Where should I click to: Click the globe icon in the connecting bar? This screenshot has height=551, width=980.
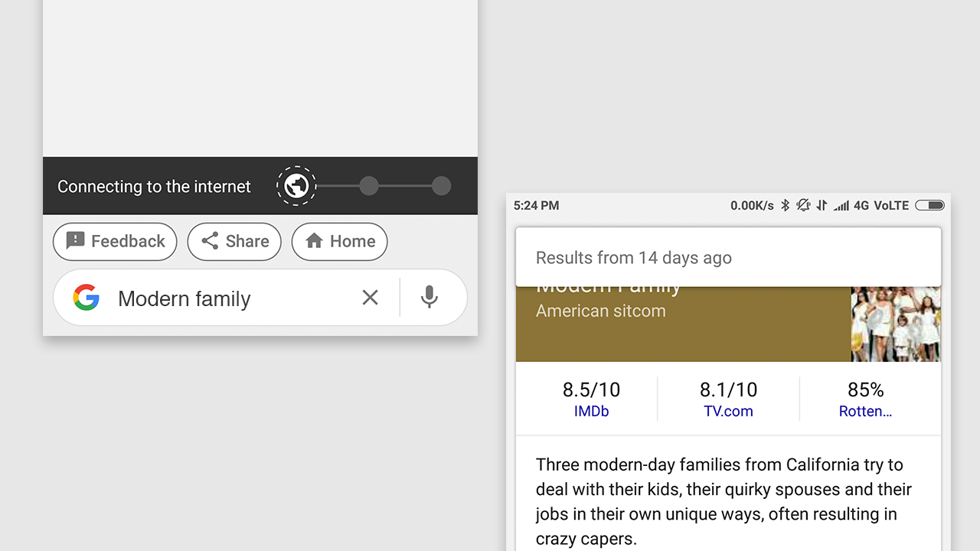(296, 186)
